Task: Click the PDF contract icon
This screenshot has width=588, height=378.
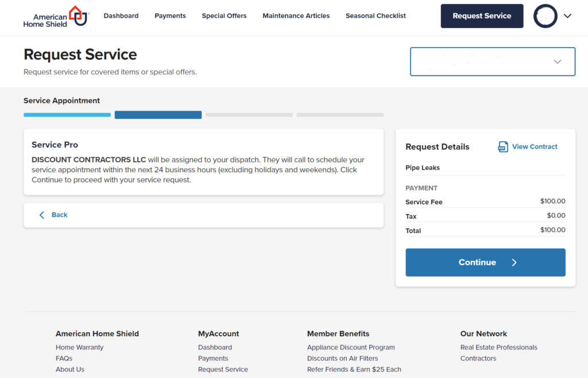Action: (x=503, y=147)
